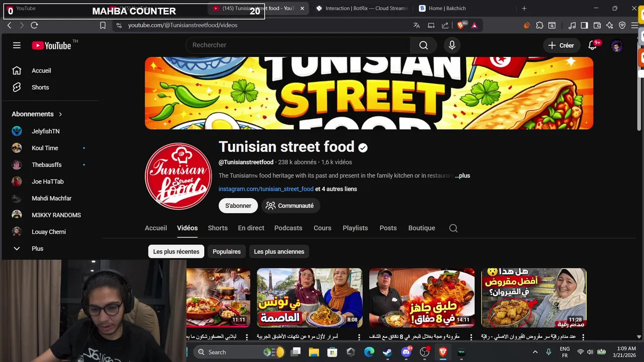This screenshot has width=644, height=362.
Task: Click the Créer button
Action: point(561,45)
